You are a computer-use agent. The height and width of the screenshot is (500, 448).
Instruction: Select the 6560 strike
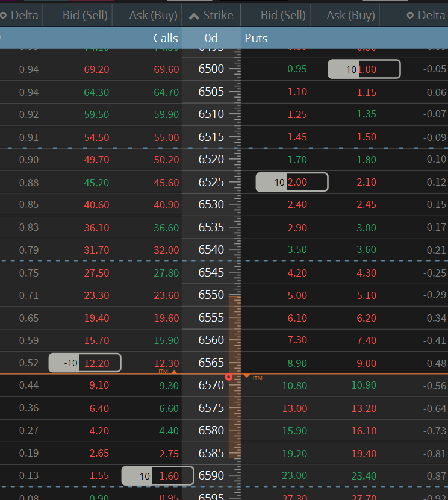211,340
